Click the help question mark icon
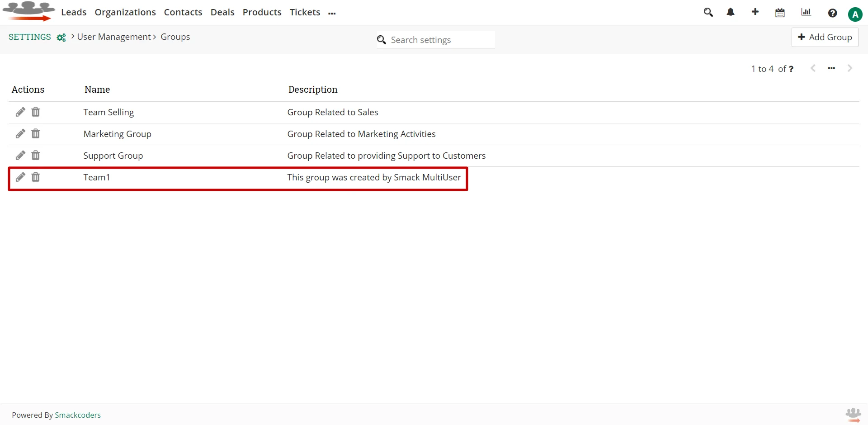This screenshot has width=868, height=425. click(832, 13)
